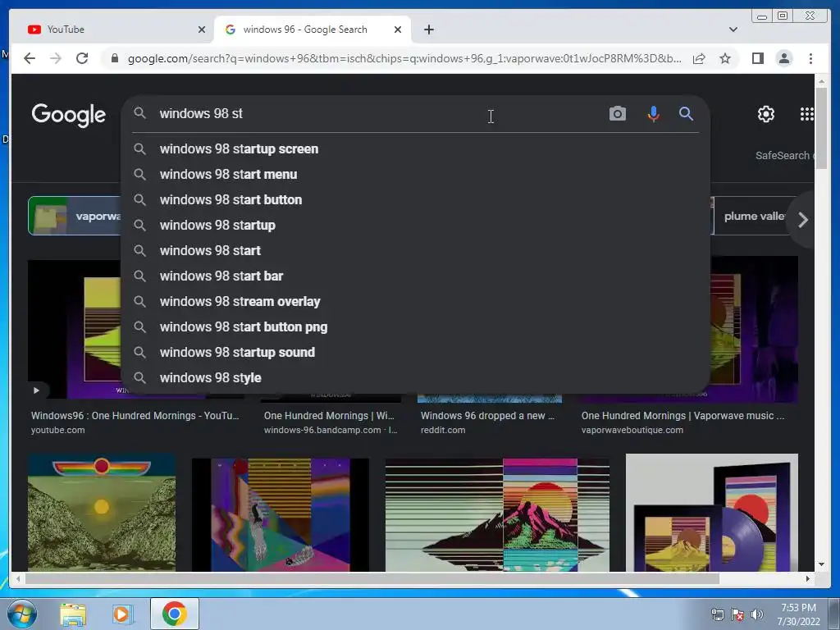
Task: Bookmark this page with the star
Action: [725, 58]
